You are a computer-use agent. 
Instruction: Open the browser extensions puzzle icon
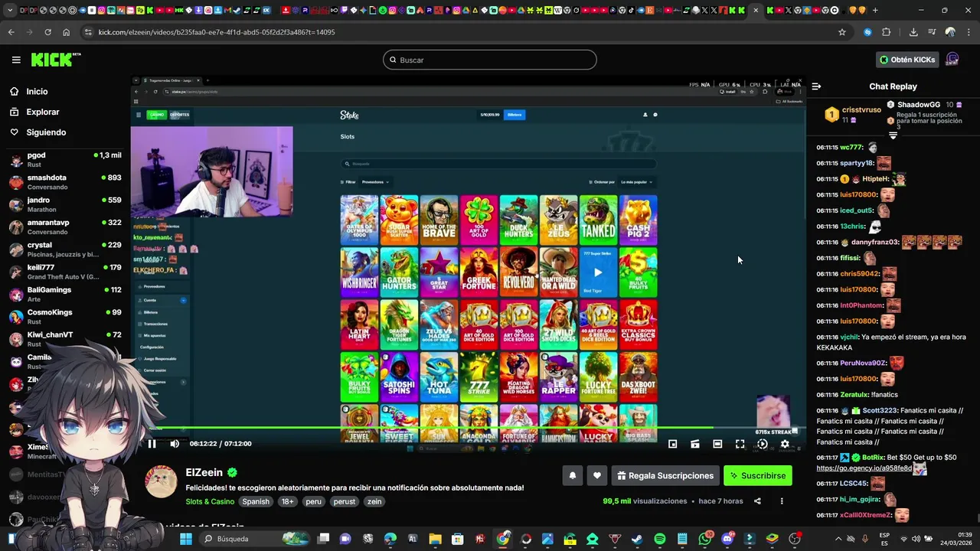pos(887,32)
